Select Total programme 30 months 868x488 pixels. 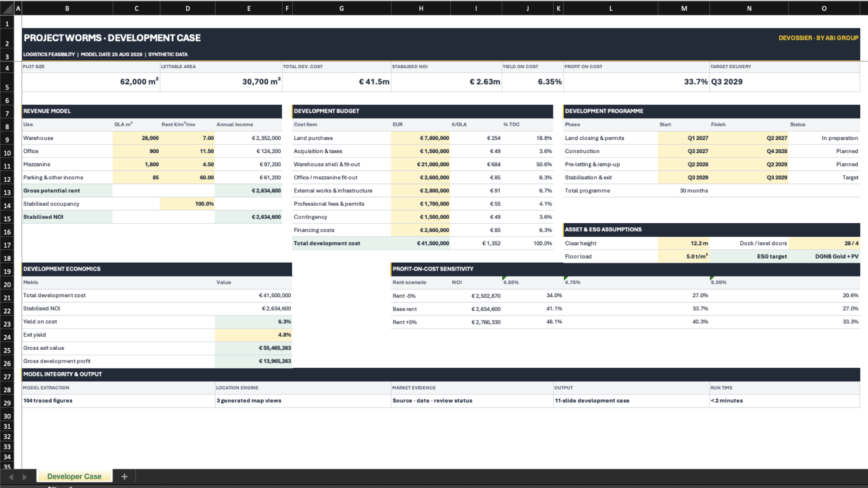click(x=684, y=191)
